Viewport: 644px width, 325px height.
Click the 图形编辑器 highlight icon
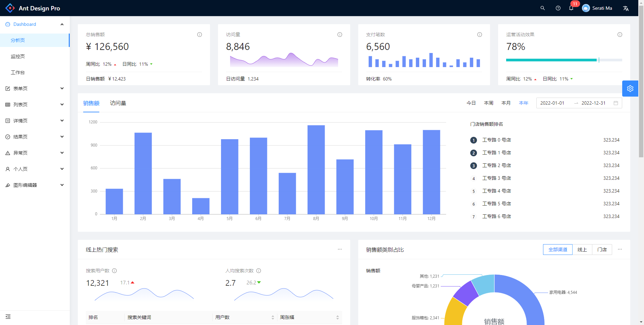coord(8,185)
